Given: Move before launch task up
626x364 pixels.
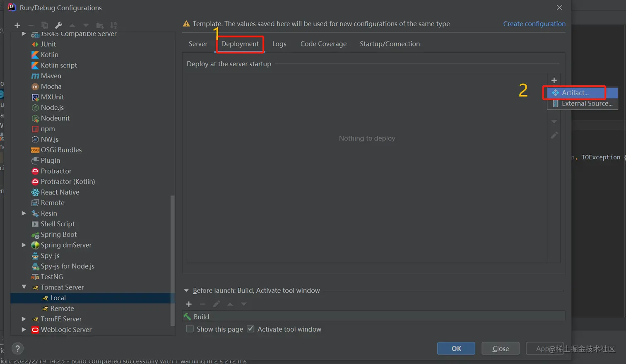Looking at the screenshot, I should point(230,304).
